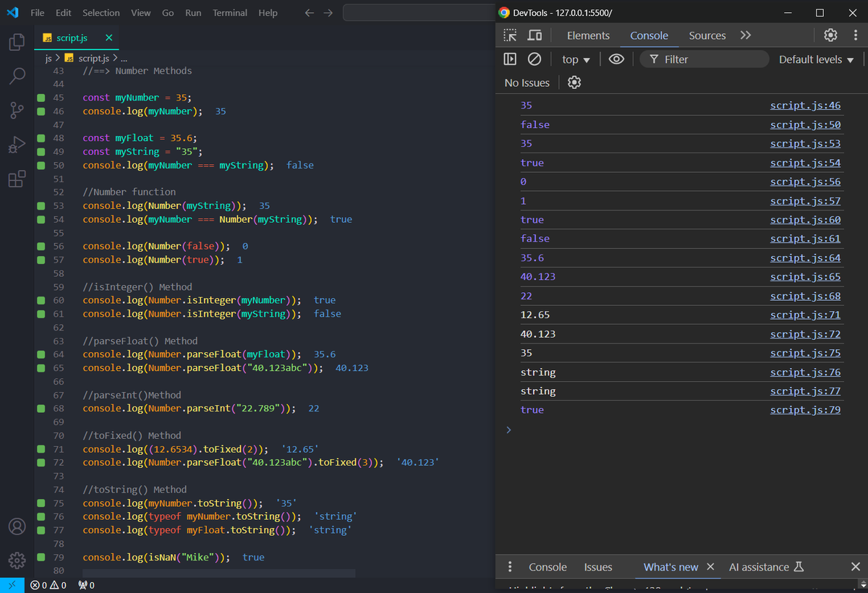Click the console Filter input field
Viewport: 868px width, 593px height.
click(704, 59)
